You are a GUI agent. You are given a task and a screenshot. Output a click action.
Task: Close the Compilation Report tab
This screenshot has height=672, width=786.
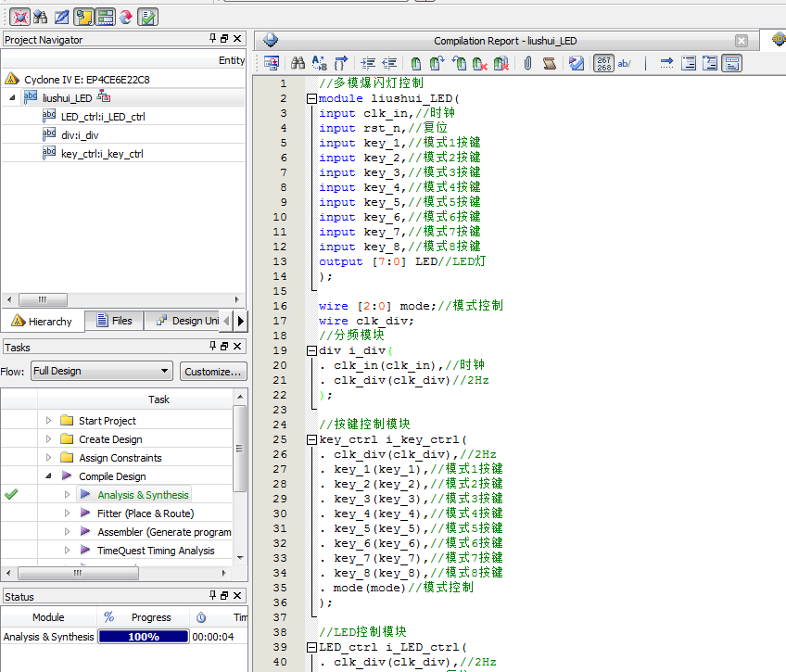pos(742,41)
